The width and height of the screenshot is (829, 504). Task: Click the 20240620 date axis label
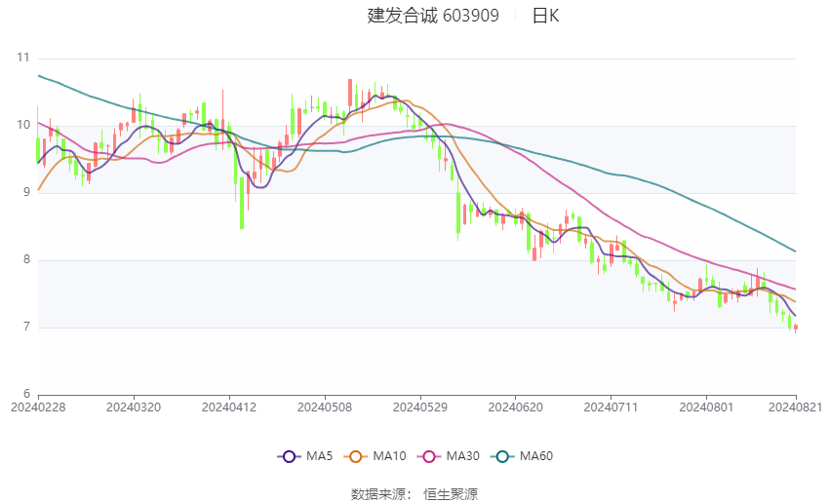516,407
